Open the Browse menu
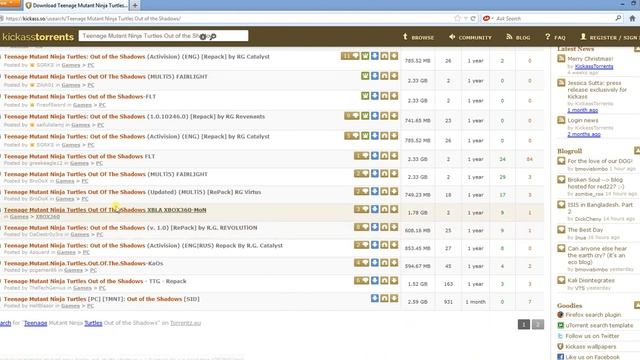This screenshot has width=640, height=360. tap(418, 37)
